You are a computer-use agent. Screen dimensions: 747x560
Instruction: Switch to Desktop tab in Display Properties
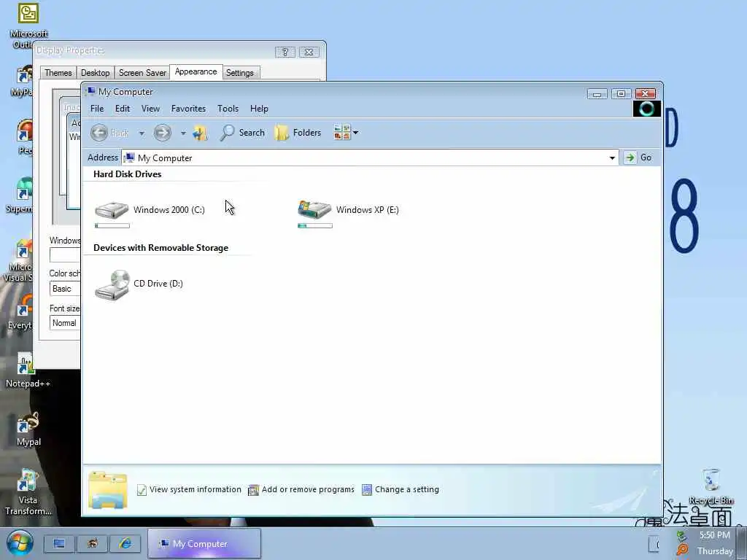tap(96, 73)
